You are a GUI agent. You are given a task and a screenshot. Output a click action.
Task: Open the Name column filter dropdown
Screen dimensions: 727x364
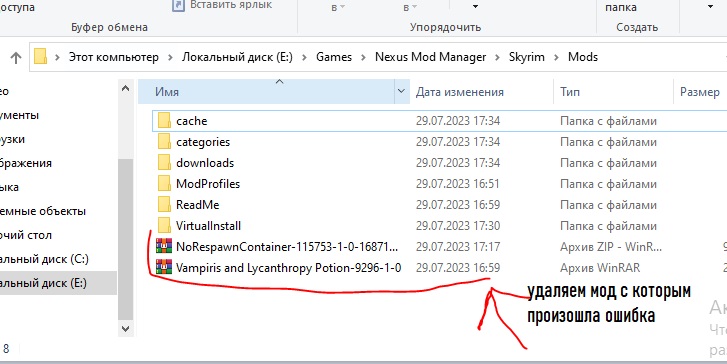pyautogui.click(x=402, y=92)
